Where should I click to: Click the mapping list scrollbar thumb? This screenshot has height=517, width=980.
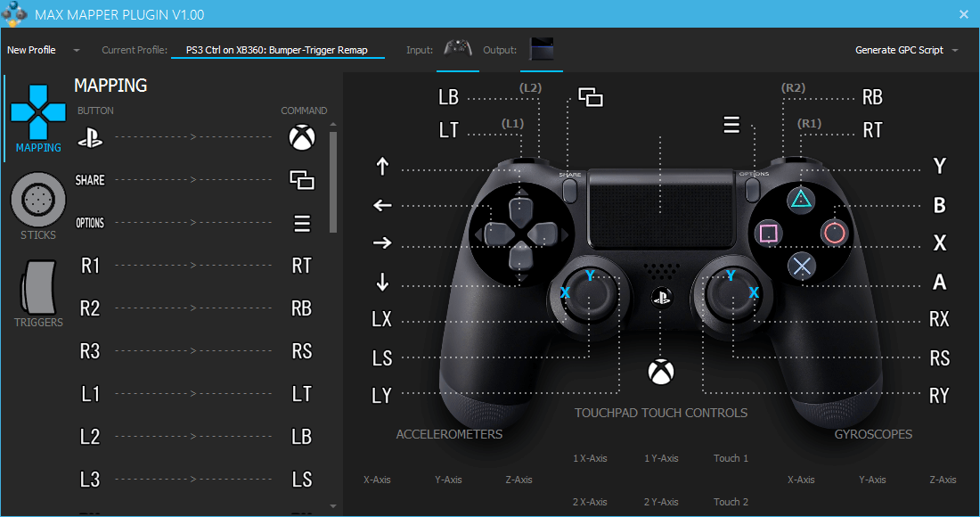point(333,182)
